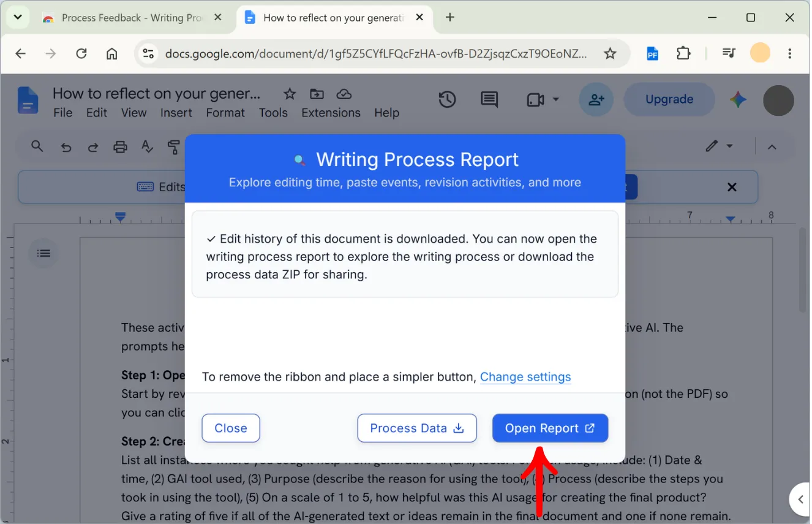Go to Google Docs home icon
This screenshot has width=812, height=524.
coord(28,100)
